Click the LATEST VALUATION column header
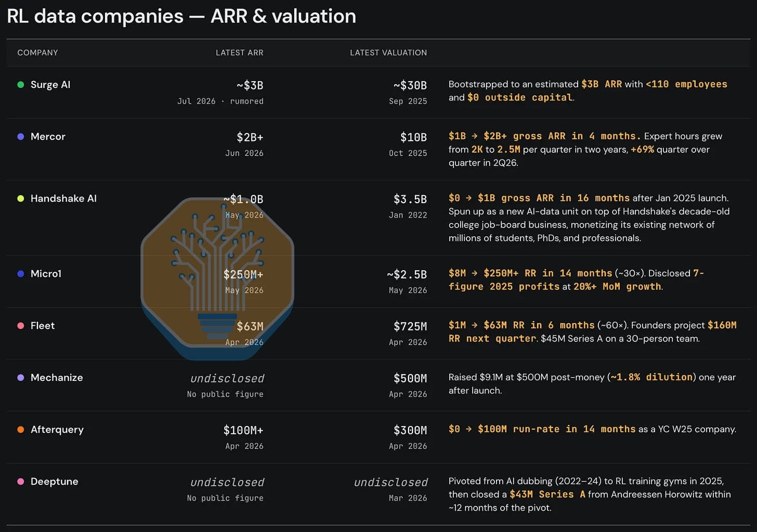Viewport: 757px width, 532px height. [x=388, y=52]
